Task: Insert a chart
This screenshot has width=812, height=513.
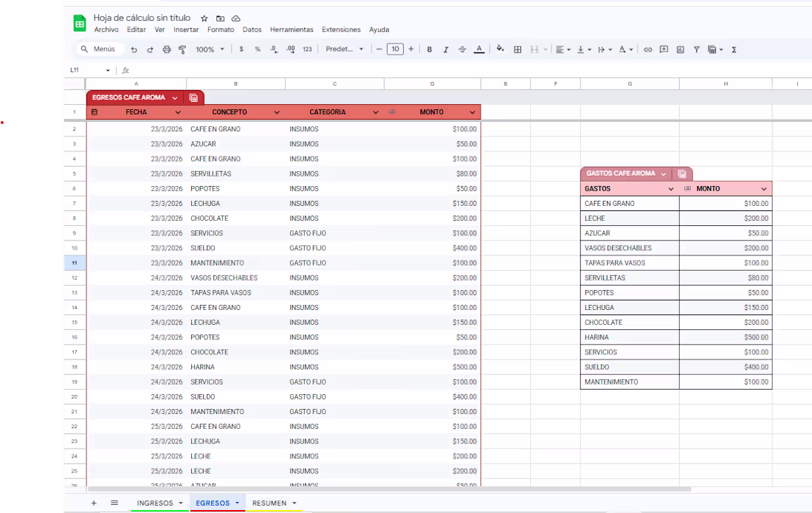Action: click(680, 49)
